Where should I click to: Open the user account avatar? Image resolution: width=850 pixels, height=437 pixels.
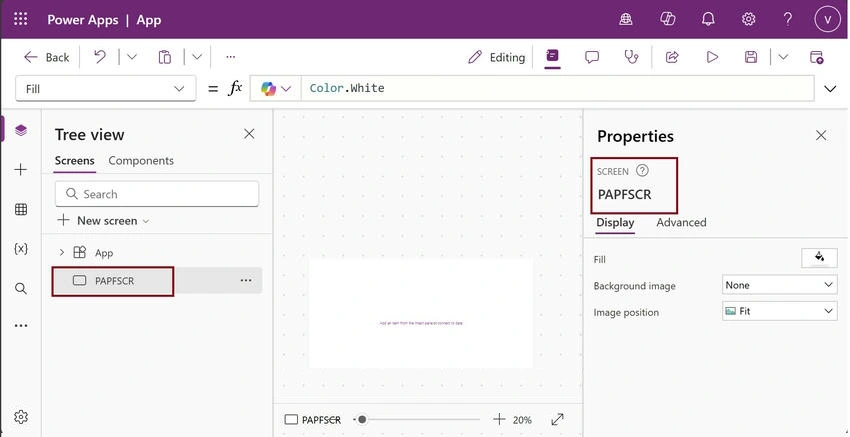click(827, 20)
